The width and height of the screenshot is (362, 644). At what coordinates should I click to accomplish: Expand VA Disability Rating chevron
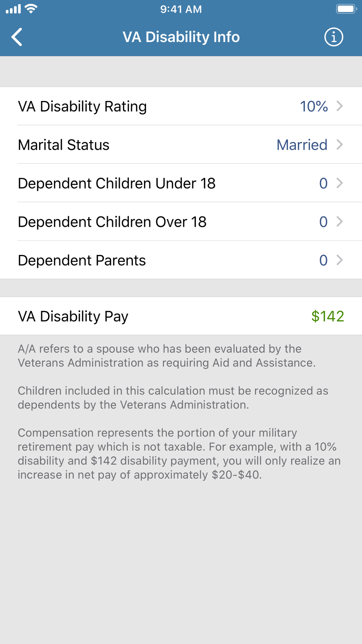340,106
